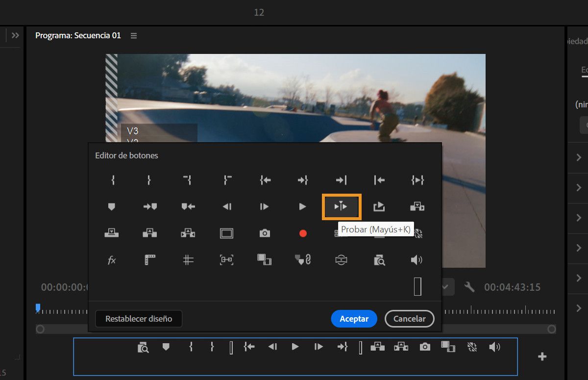Open Program monitor panel hamburger menu

tap(134, 36)
